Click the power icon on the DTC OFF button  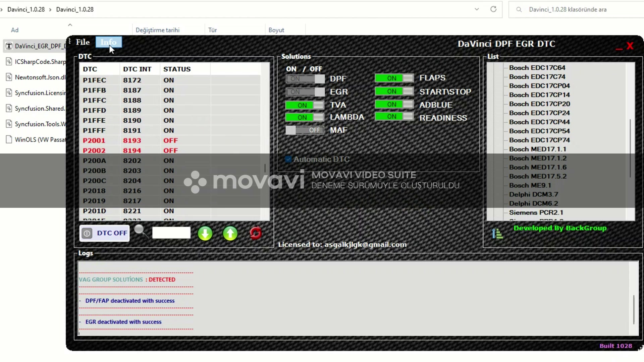[x=87, y=233]
